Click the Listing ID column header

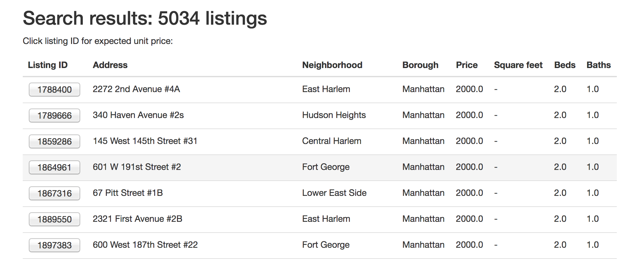click(48, 65)
